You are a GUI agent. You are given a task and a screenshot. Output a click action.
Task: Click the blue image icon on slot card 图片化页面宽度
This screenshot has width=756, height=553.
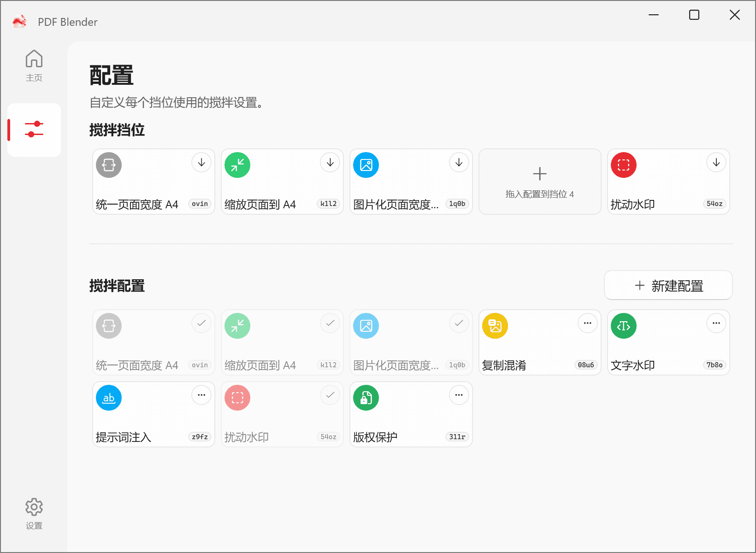[x=366, y=165]
